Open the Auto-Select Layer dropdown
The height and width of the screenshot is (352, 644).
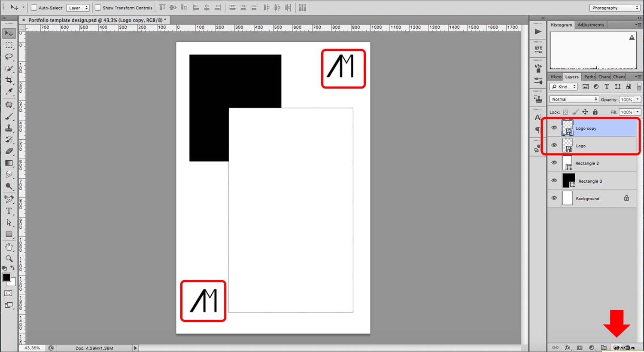point(78,7)
